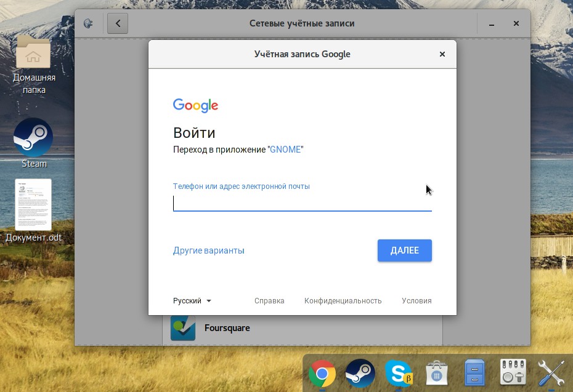
Task: Open the software store bag icon
Action: point(437,374)
